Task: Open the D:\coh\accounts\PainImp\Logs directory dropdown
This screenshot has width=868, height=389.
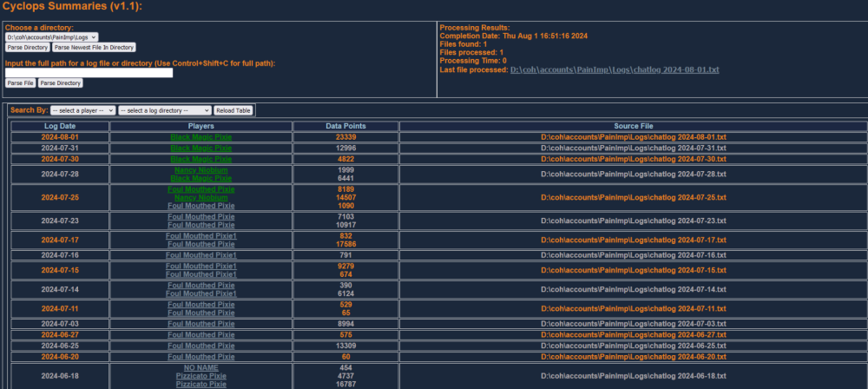Action: coord(51,37)
